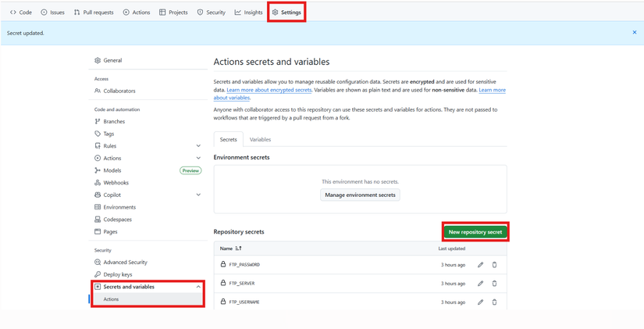This screenshot has width=644, height=329.
Task: Edit the FTP_SERVER secret pencil icon
Action: [x=481, y=284]
